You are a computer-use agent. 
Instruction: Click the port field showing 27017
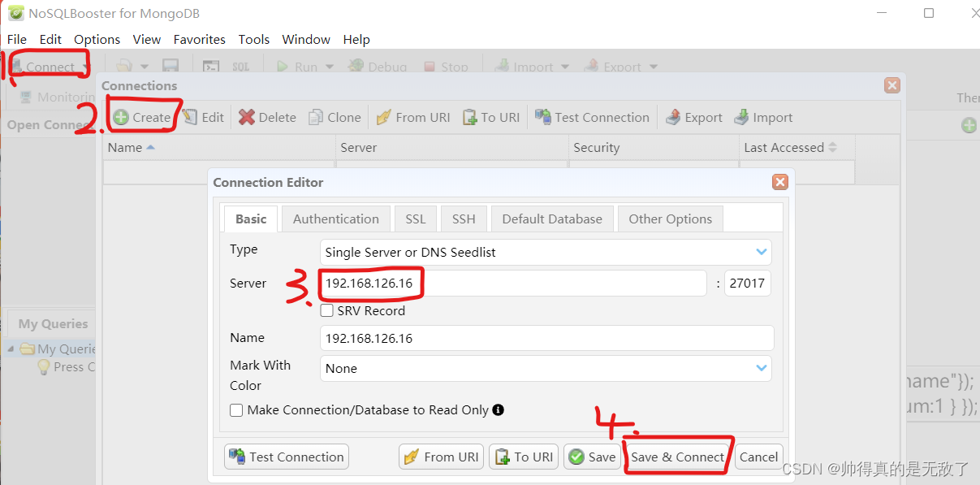748,283
